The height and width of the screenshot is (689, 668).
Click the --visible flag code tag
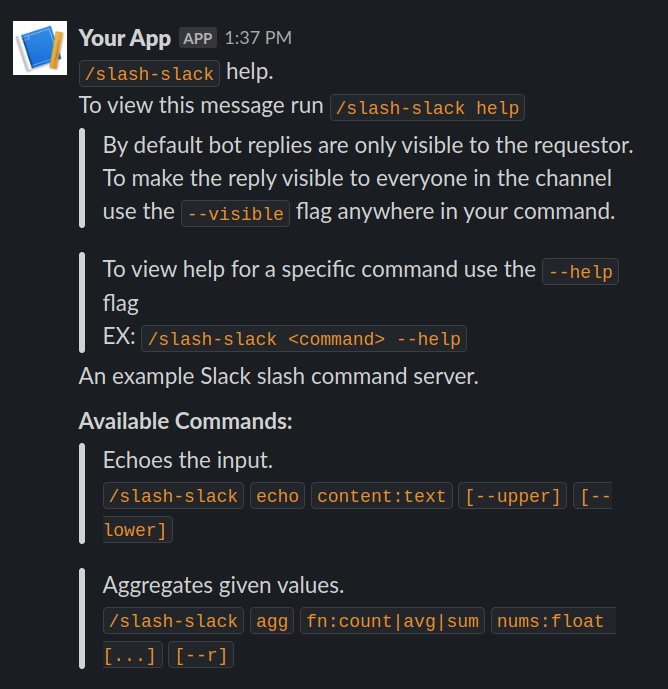pos(236,214)
